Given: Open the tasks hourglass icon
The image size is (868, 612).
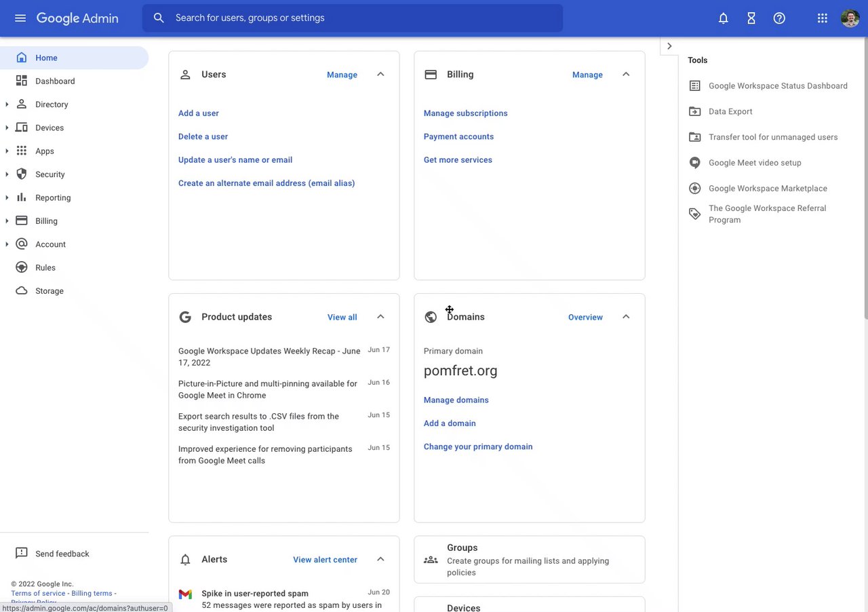Looking at the screenshot, I should tap(751, 18).
